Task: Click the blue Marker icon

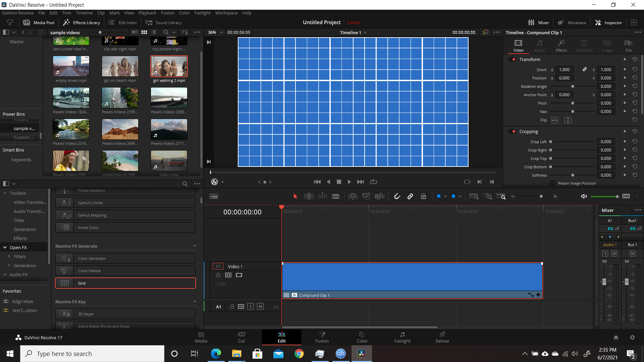Action: coord(453,196)
